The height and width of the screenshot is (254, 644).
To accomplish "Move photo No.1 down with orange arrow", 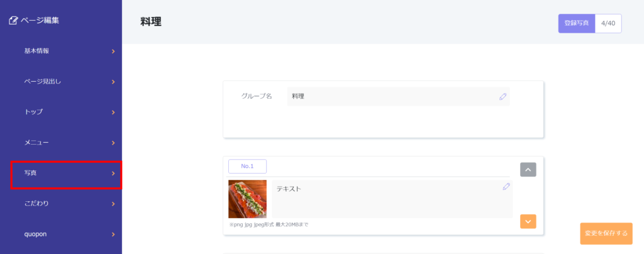I will click(x=528, y=221).
